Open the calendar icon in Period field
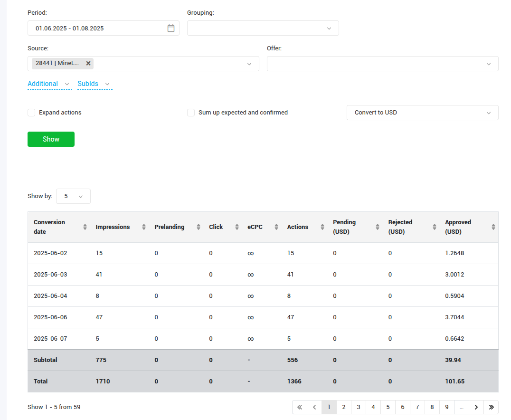 point(171,29)
